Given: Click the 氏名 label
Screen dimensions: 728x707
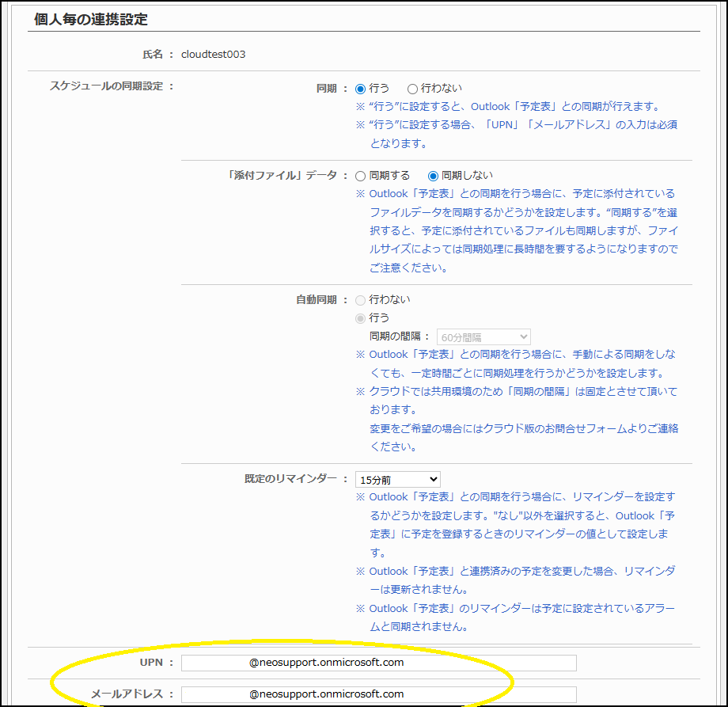Looking at the screenshot, I should (x=153, y=55).
